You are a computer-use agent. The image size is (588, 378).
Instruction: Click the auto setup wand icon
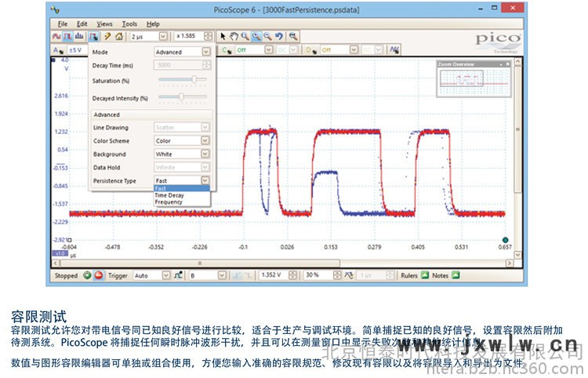(107, 36)
